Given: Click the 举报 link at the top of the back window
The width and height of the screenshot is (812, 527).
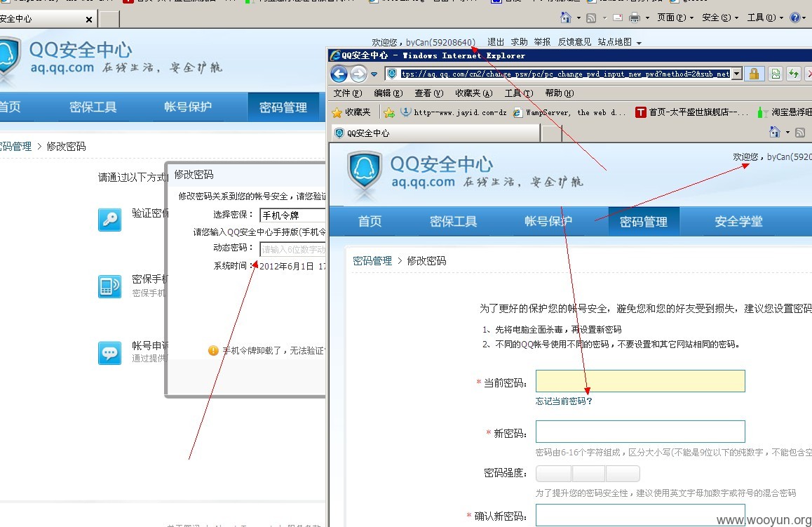Looking at the screenshot, I should click(542, 42).
